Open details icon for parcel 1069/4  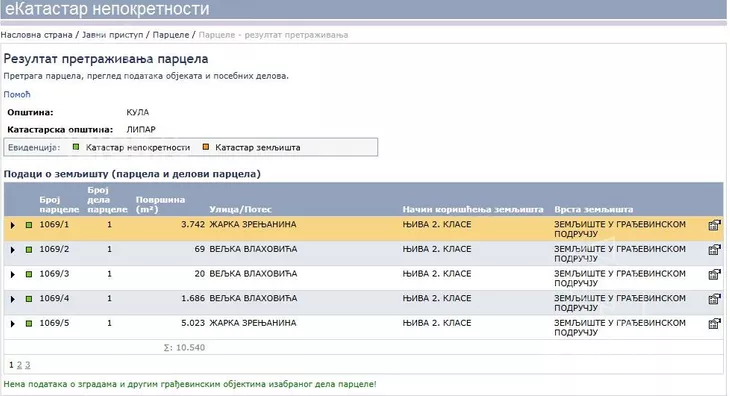pos(714,299)
